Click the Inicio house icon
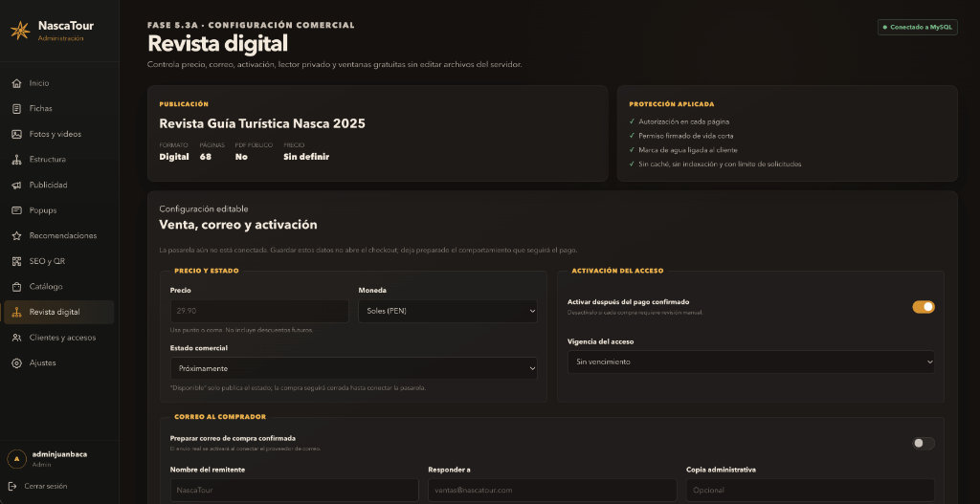This screenshot has width=980, height=504. pyautogui.click(x=17, y=83)
